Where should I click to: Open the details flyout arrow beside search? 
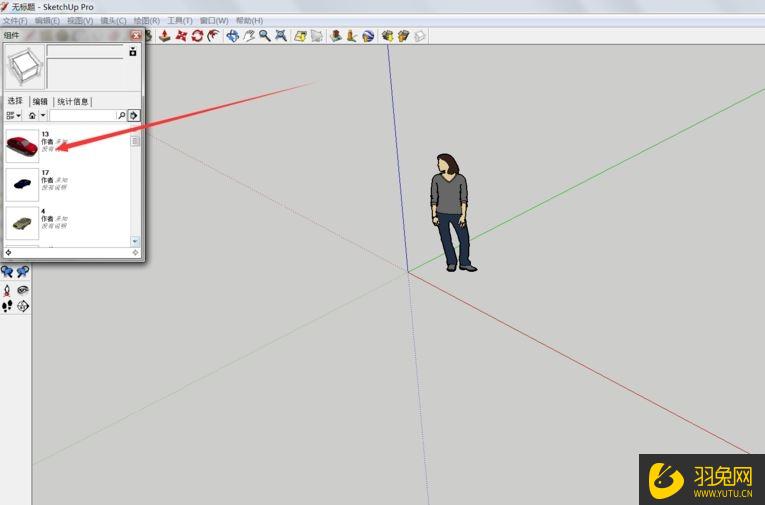134,116
